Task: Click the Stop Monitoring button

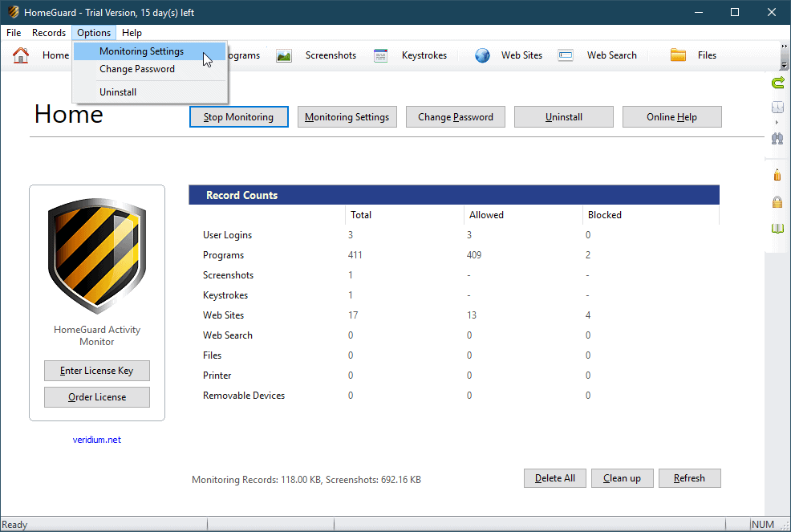Action: coord(238,117)
